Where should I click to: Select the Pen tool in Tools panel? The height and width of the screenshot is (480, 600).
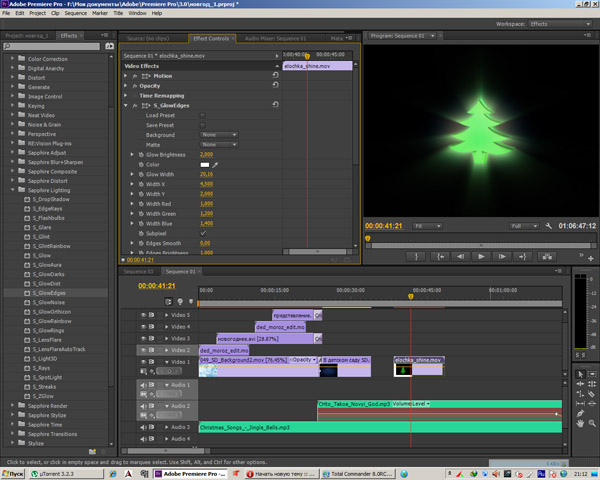(580, 413)
